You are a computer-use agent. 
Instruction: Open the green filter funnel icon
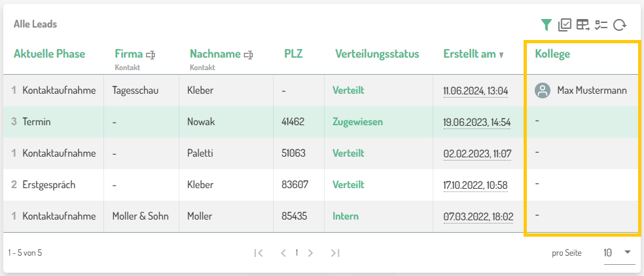(x=546, y=25)
